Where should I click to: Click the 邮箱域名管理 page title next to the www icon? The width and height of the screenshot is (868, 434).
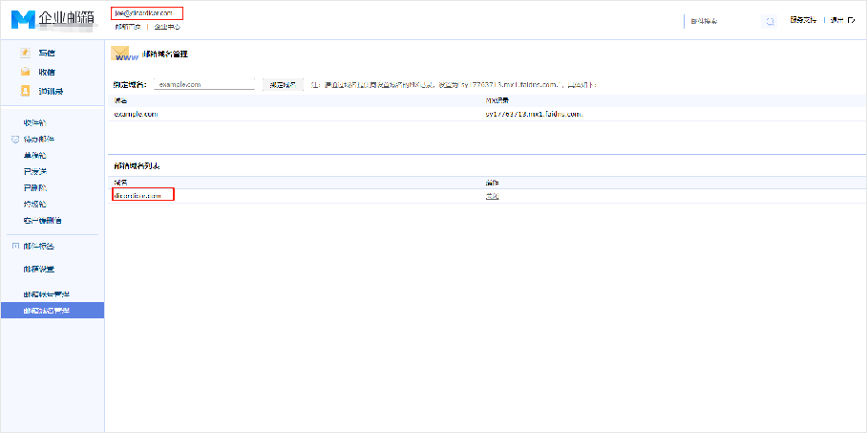point(165,54)
